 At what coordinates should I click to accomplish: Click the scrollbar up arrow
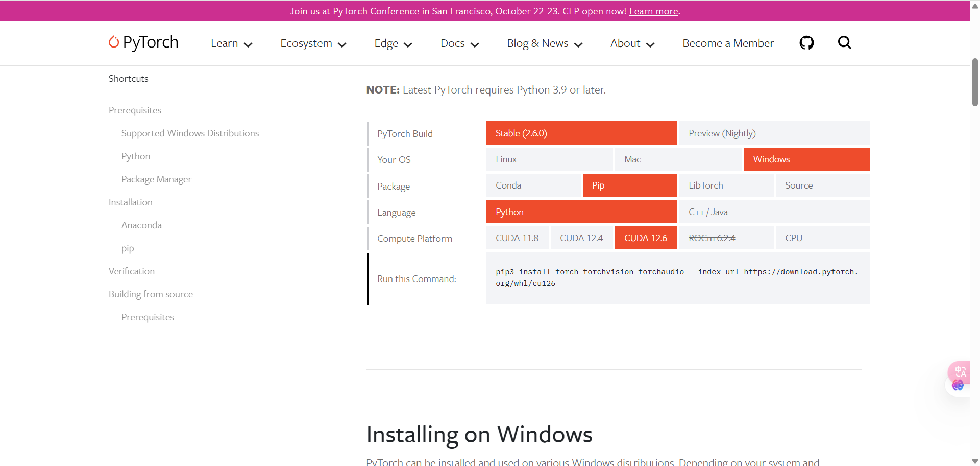tap(975, 6)
